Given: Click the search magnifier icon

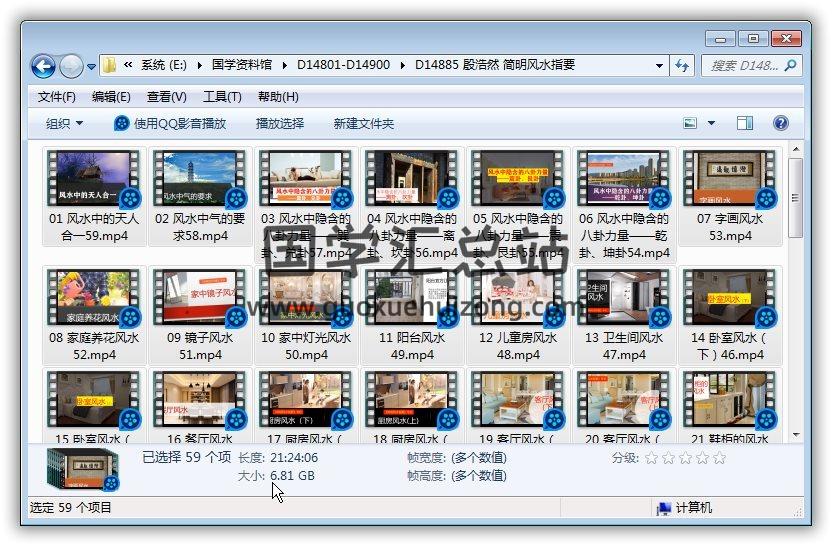Looking at the screenshot, I should point(788,66).
